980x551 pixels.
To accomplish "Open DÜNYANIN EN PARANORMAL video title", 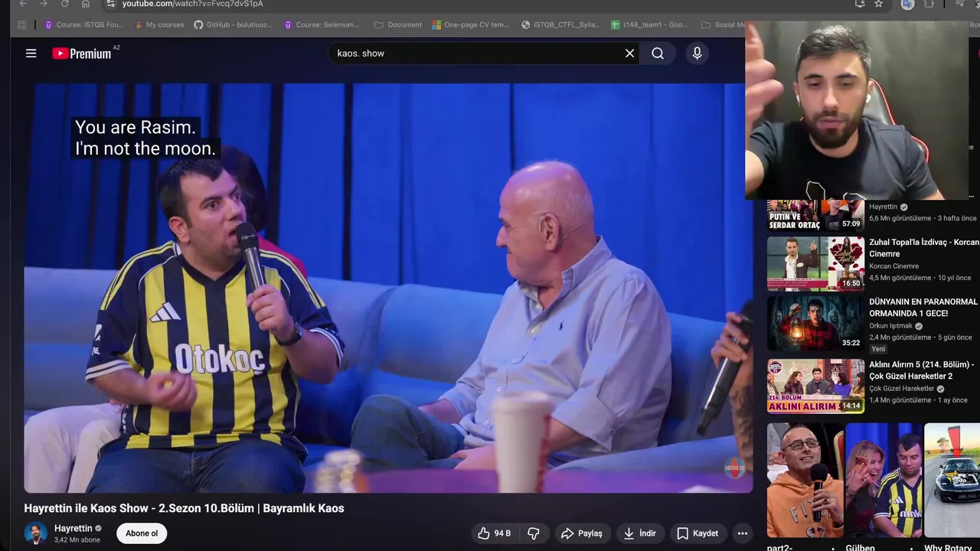I will (924, 308).
